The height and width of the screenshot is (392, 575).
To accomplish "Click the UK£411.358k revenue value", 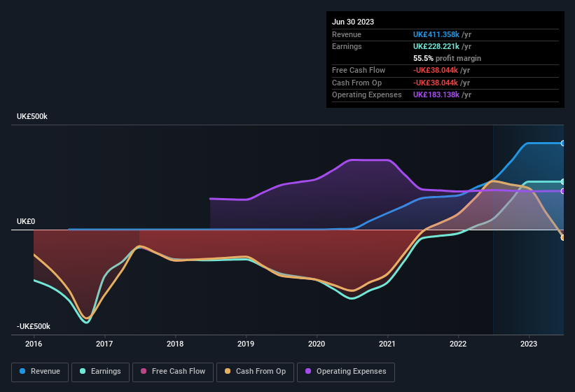I will (x=436, y=34).
